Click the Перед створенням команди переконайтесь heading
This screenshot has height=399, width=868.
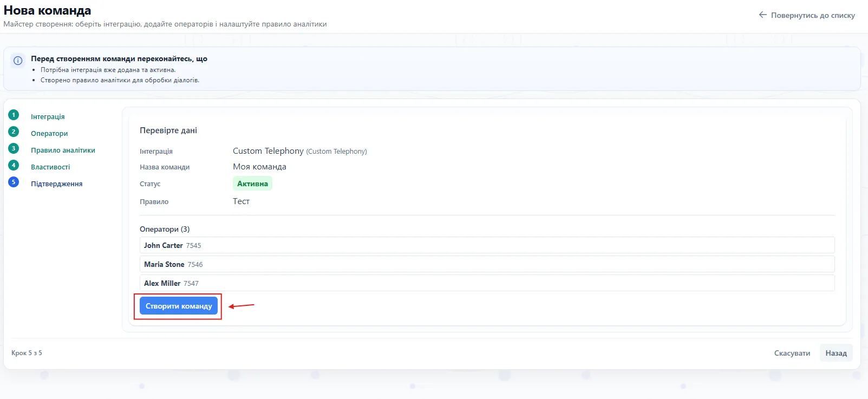[119, 58]
